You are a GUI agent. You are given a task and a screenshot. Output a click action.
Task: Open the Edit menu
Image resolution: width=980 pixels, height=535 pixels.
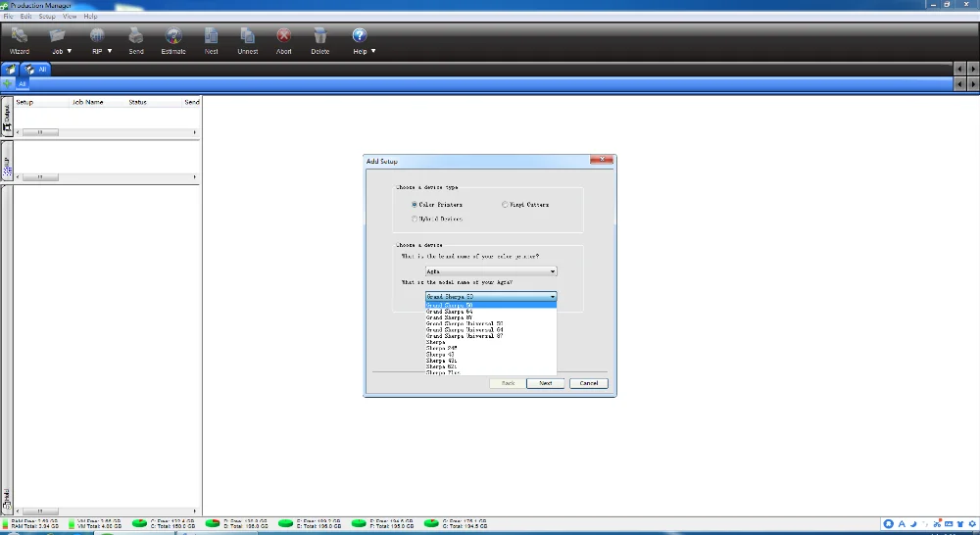click(x=25, y=17)
